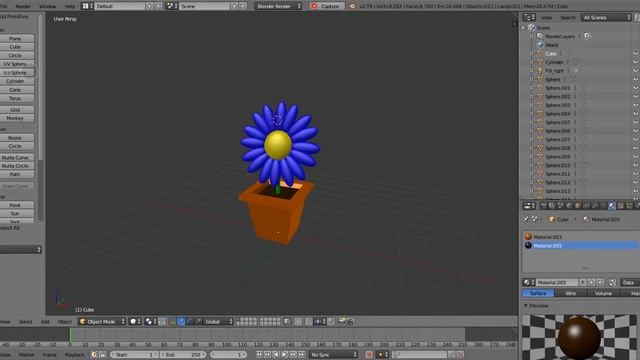Toggle visibility of Sphere.002 in outliner
The width and height of the screenshot is (640, 360).
click(636, 96)
